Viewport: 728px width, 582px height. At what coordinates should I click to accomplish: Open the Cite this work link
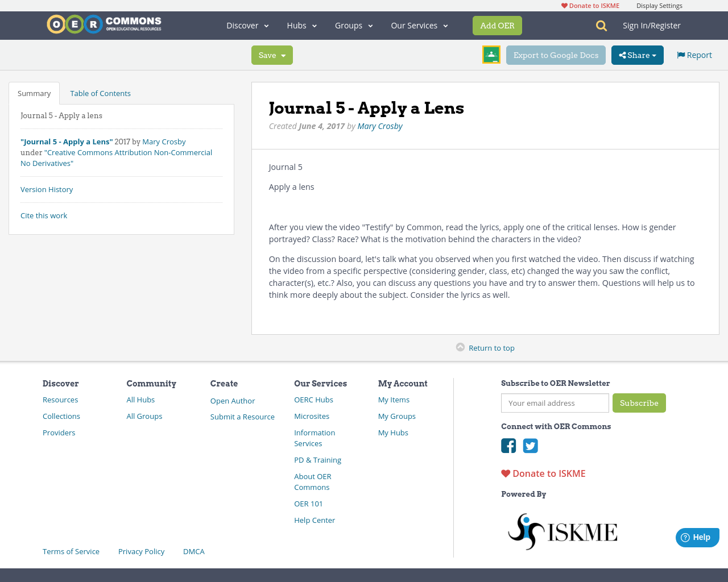pyautogui.click(x=44, y=215)
